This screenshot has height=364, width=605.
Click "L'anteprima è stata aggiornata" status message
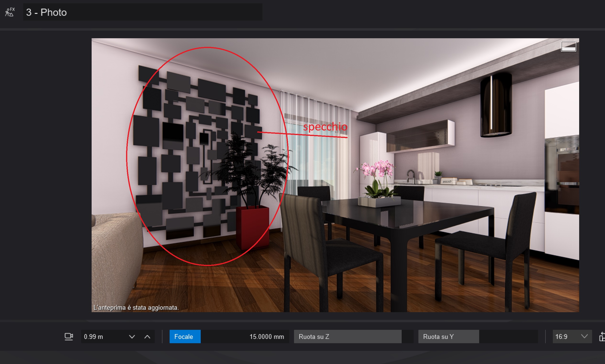pyautogui.click(x=136, y=308)
